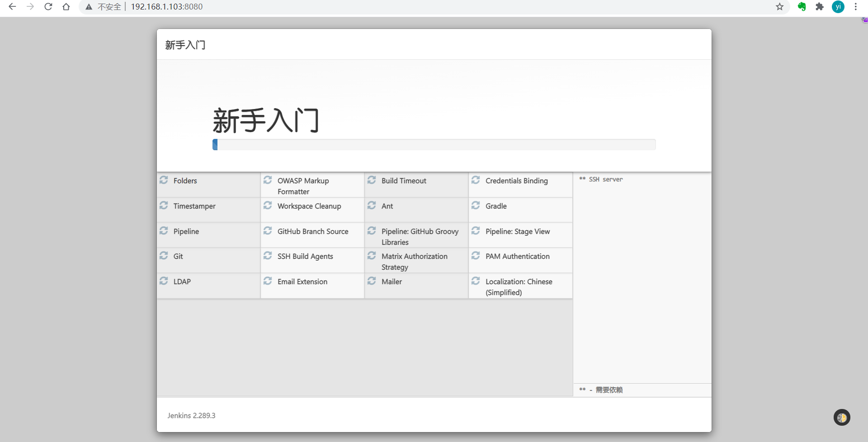Screen dimensions: 868x442
Task: Click the address bar URL 192.168.1.103:8080
Action: point(167,7)
